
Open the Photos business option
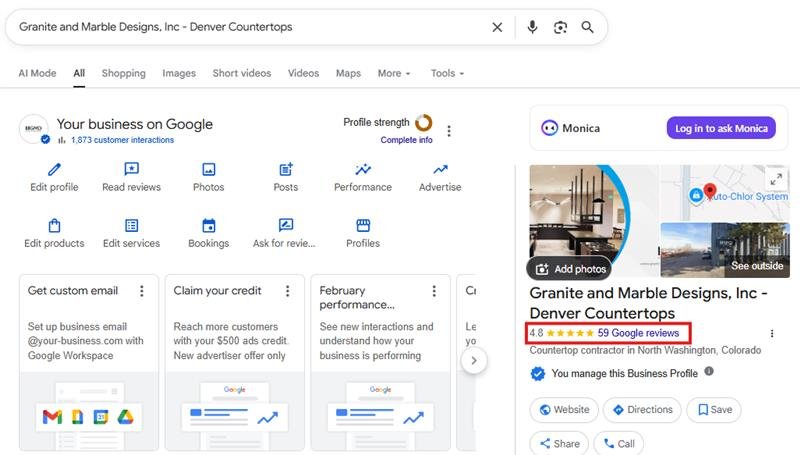[208, 170]
